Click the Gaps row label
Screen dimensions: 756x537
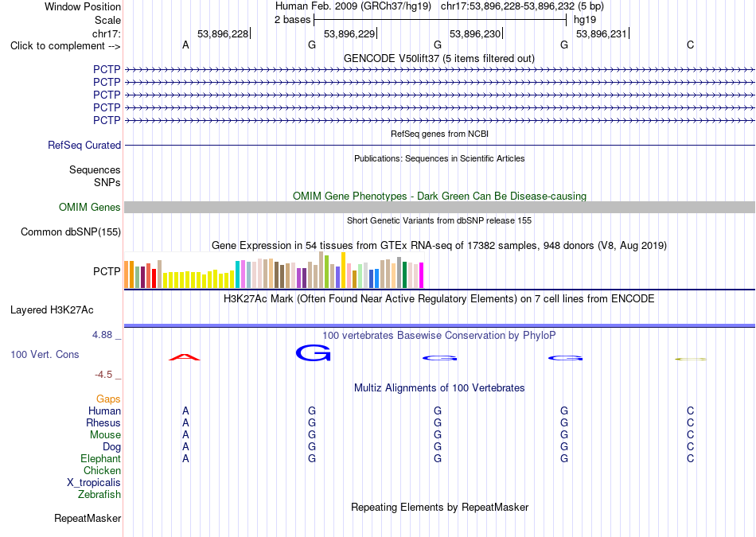pyautogui.click(x=108, y=399)
